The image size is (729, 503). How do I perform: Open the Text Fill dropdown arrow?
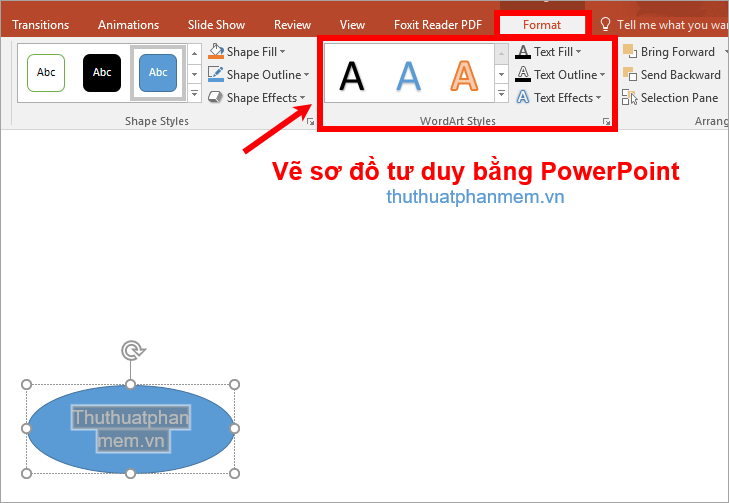[x=578, y=52]
